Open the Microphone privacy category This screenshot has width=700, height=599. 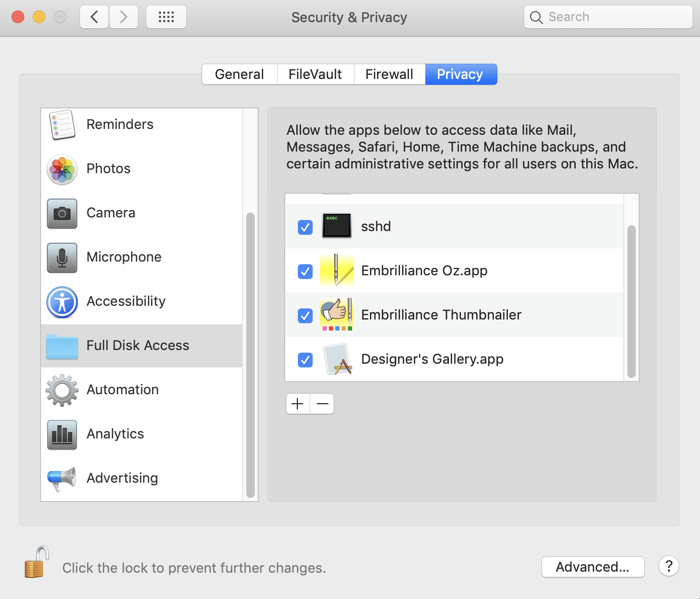[124, 257]
